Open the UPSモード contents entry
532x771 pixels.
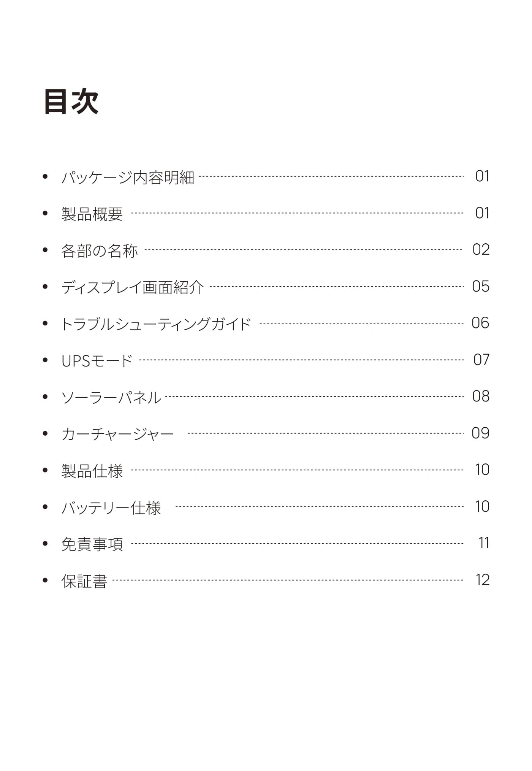(97, 361)
